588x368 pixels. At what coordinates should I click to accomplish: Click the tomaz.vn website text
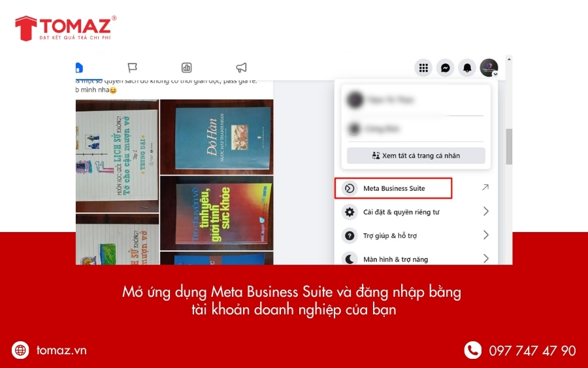61,350
